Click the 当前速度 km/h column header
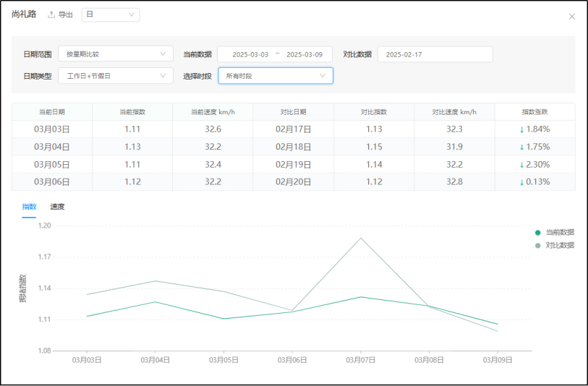This screenshot has width=588, height=386. 213,112
